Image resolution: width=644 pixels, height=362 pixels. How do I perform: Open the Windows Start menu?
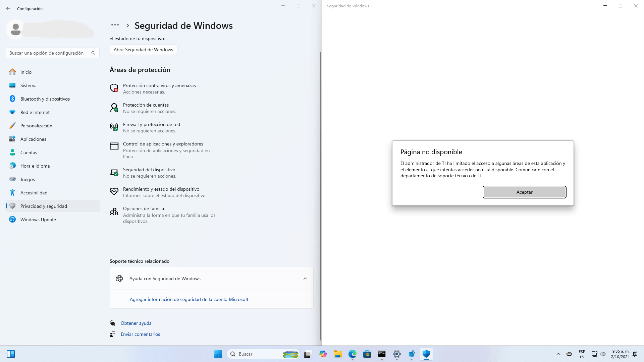click(x=218, y=354)
